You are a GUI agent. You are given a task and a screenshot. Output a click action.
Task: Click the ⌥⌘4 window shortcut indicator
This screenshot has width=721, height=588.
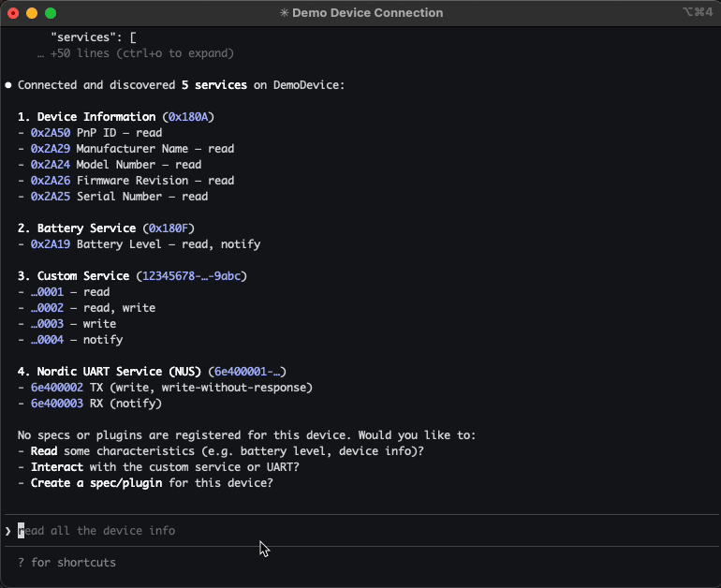click(x=699, y=13)
